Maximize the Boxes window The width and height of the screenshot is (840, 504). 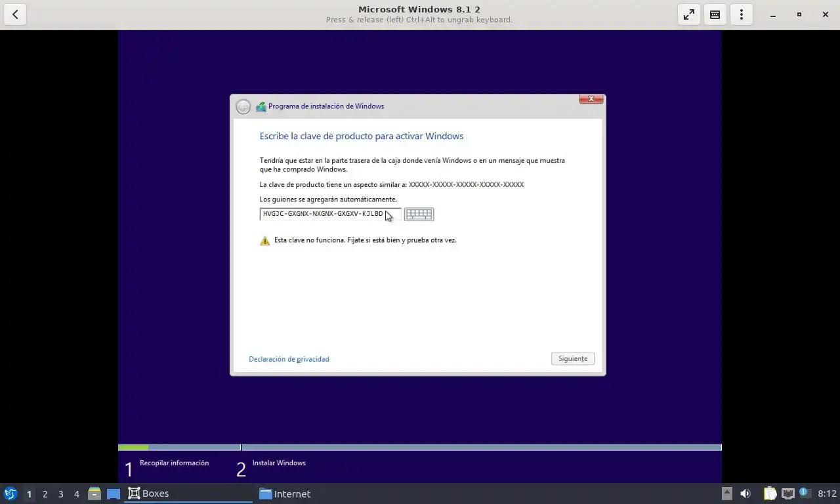point(799,14)
